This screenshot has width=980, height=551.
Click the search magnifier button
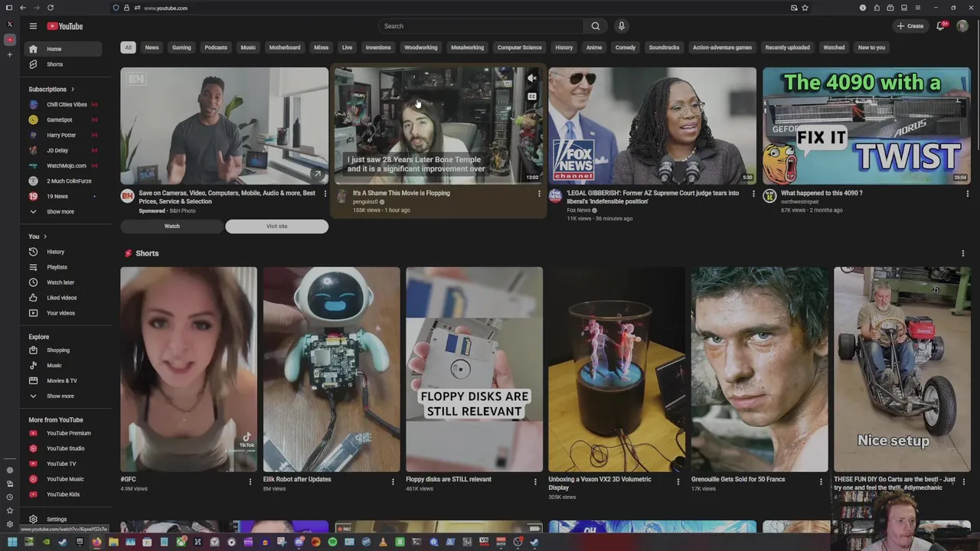tap(595, 26)
